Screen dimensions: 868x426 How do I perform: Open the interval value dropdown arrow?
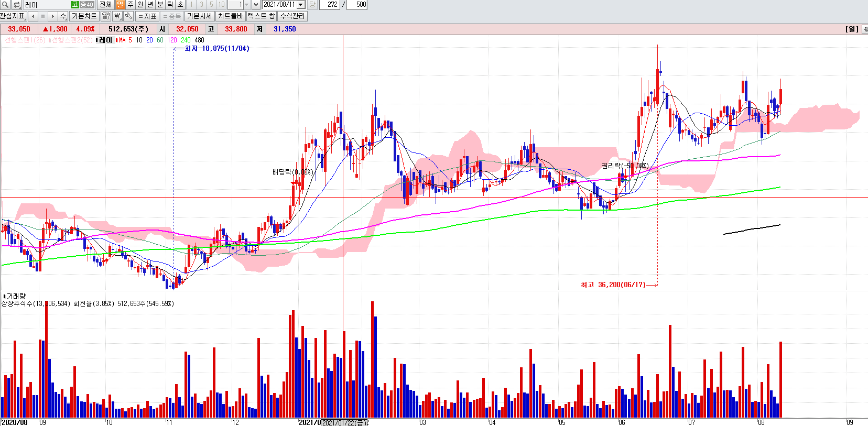coord(247,5)
